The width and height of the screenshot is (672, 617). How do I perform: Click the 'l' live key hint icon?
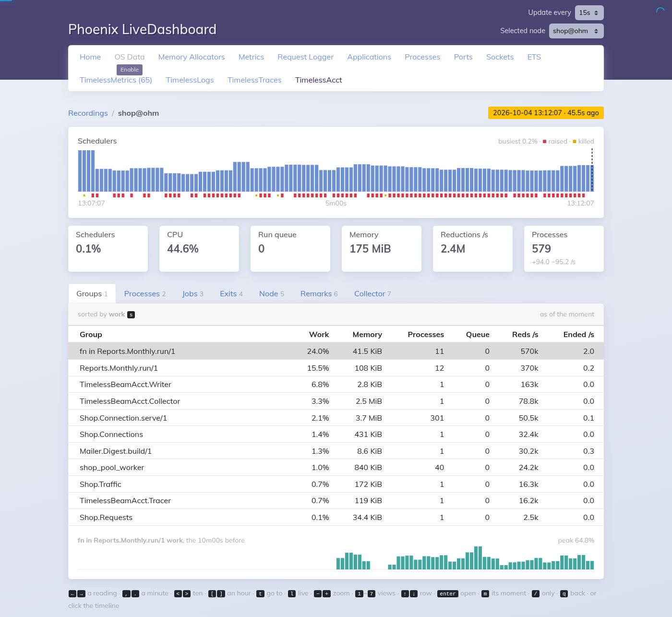tap(292, 594)
